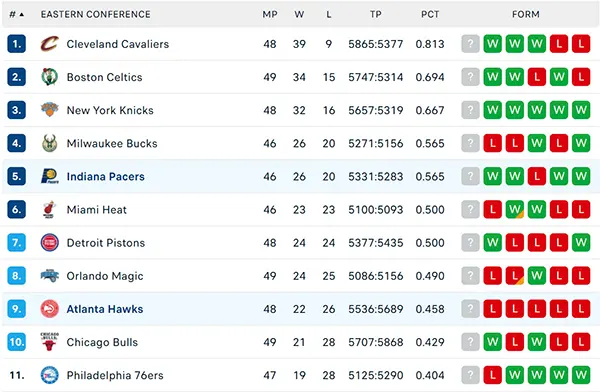600x392 pixels.
Task: Click the Cleveland Cavaliers team logo
Action: tap(50, 44)
